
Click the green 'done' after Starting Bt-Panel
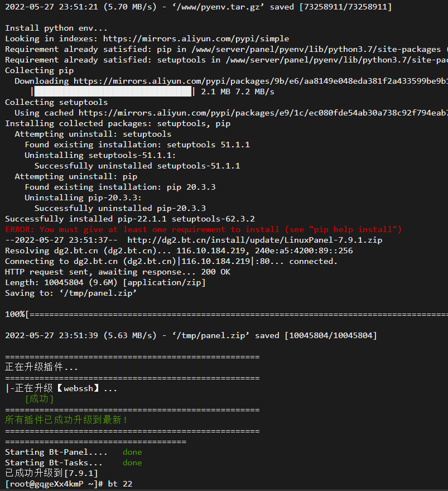(132, 452)
